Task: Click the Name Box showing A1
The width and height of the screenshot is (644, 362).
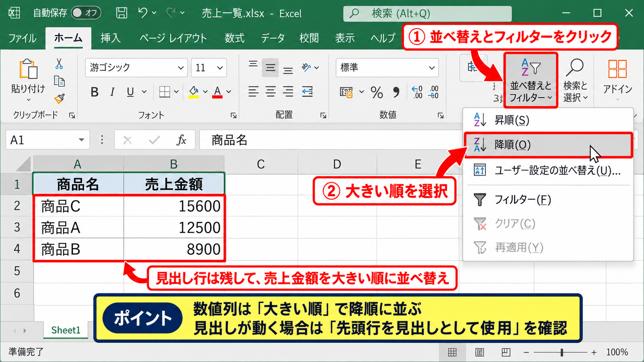Action: click(x=48, y=140)
